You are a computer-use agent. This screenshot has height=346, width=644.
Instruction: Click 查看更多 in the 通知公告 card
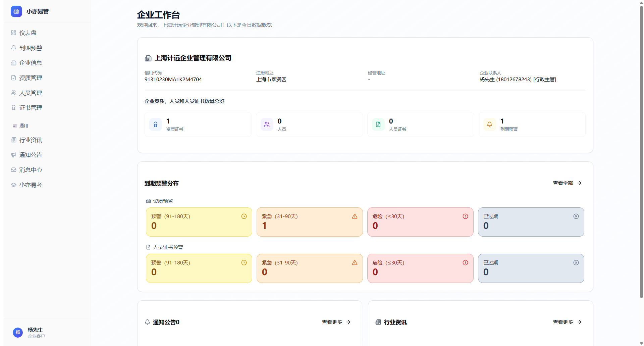pyautogui.click(x=336, y=322)
